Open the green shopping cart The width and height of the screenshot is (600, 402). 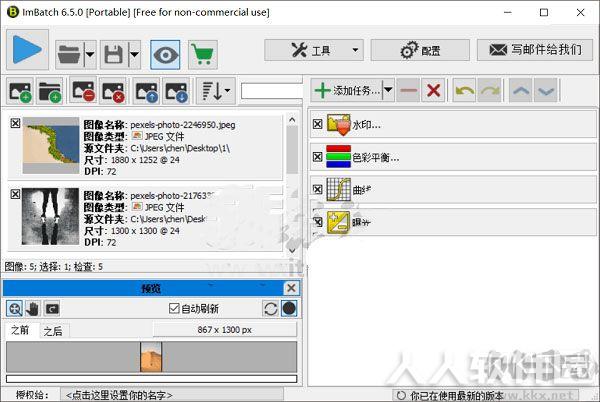coord(203,55)
